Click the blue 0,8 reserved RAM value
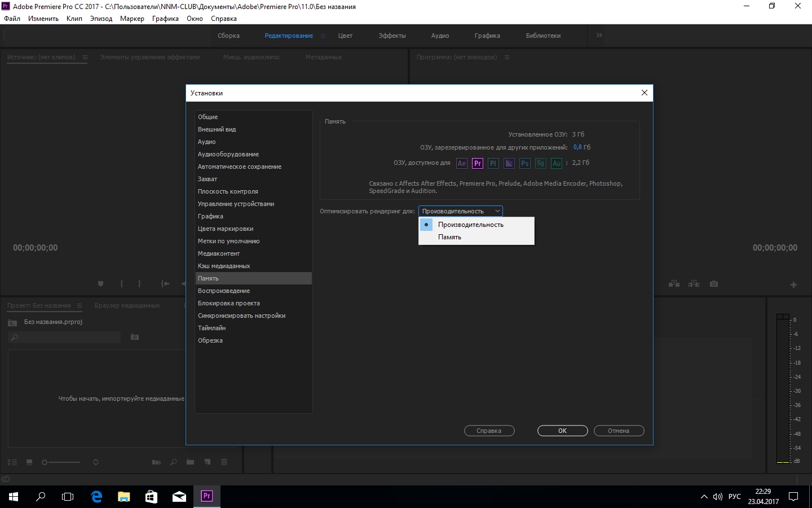 click(577, 147)
